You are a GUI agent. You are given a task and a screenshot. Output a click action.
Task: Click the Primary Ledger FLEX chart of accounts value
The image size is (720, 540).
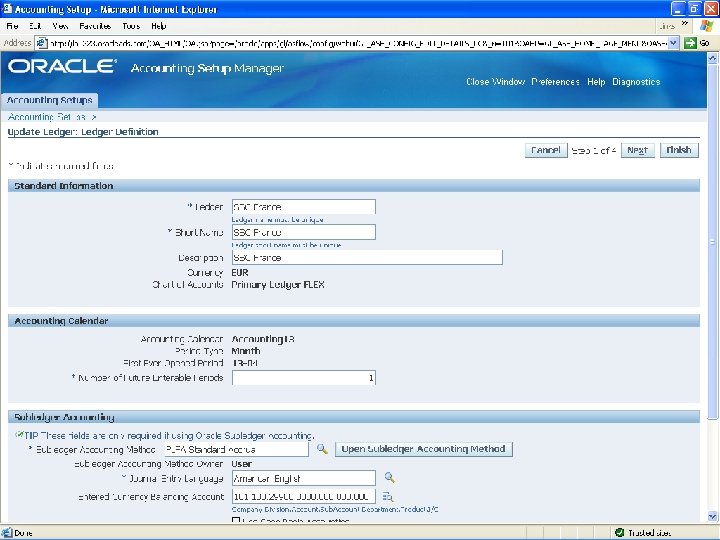tap(278, 285)
